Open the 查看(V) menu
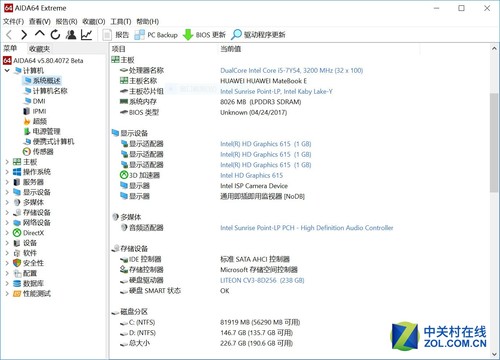 coord(40,22)
